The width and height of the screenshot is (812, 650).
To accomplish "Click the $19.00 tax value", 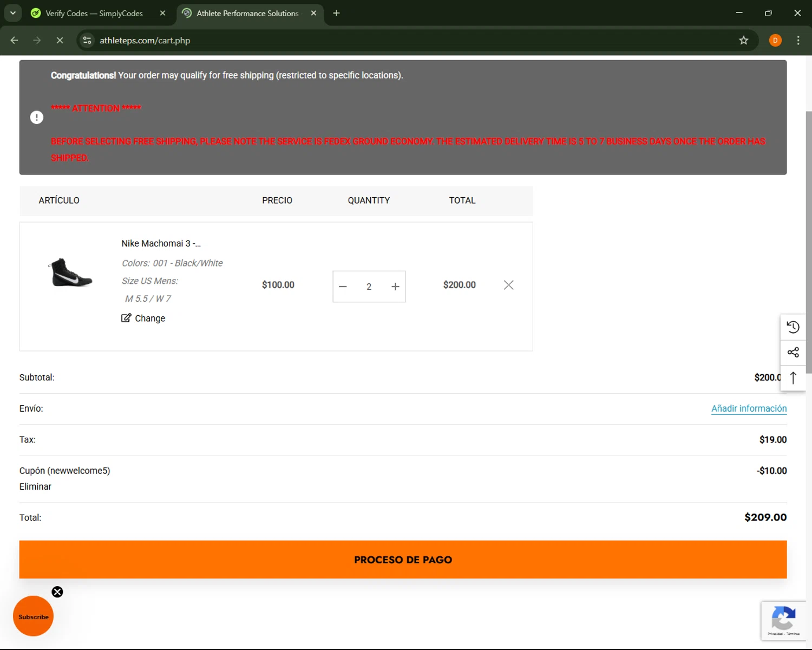I will (x=773, y=440).
